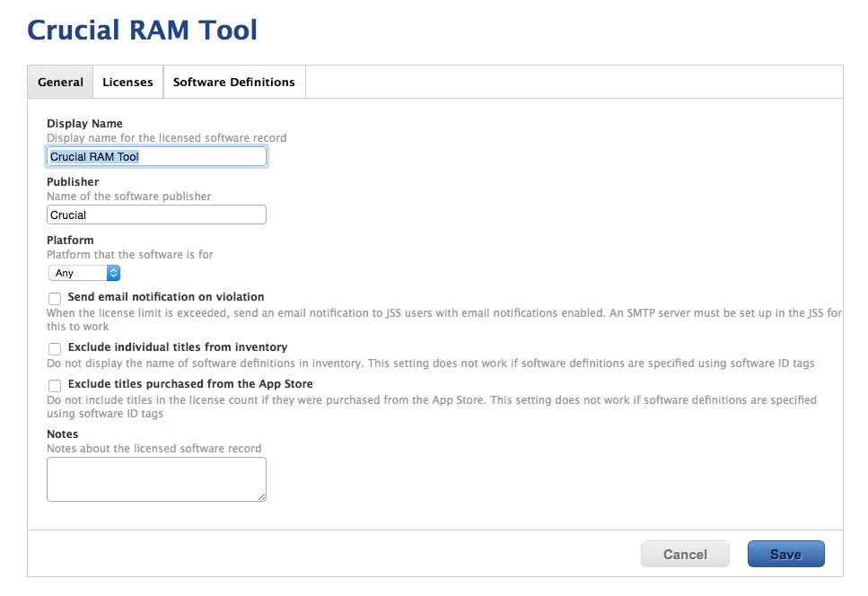The width and height of the screenshot is (868, 596).
Task: Open the Platform dropdown set to Any
Action: [84, 273]
